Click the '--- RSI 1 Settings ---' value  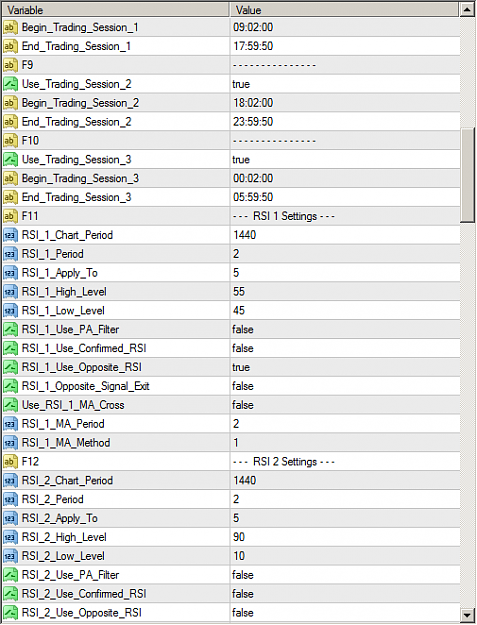pos(283,216)
